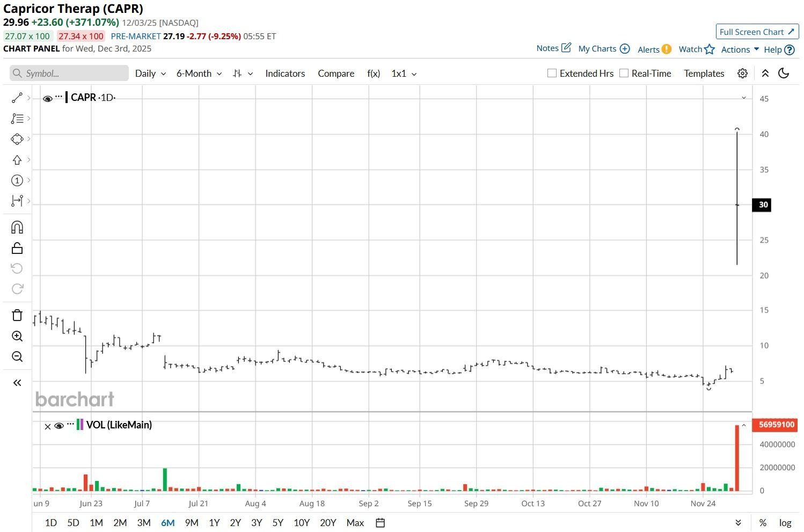This screenshot has height=532, width=804.
Task: Switch to dark mode moon icon
Action: click(x=784, y=74)
